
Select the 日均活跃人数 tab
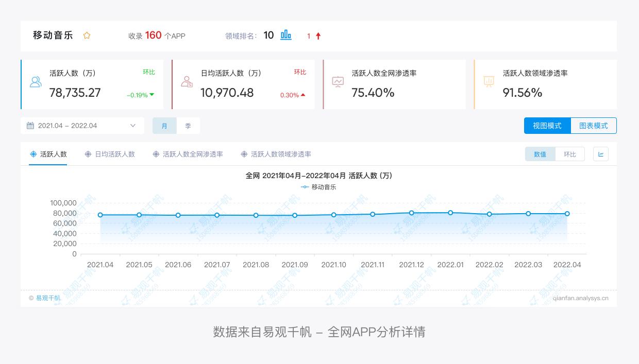pos(110,154)
